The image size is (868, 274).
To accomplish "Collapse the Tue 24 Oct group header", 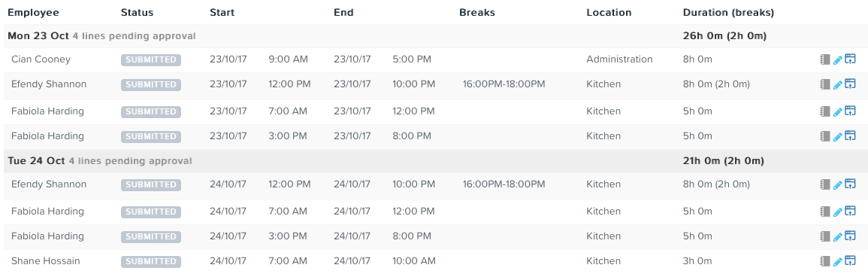I will point(434,161).
